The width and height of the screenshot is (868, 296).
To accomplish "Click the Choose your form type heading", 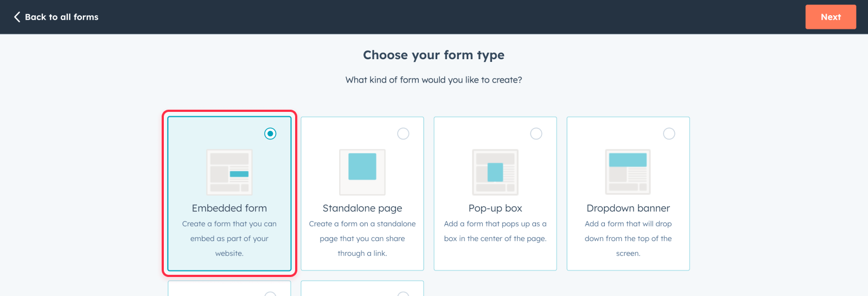I will point(433,55).
